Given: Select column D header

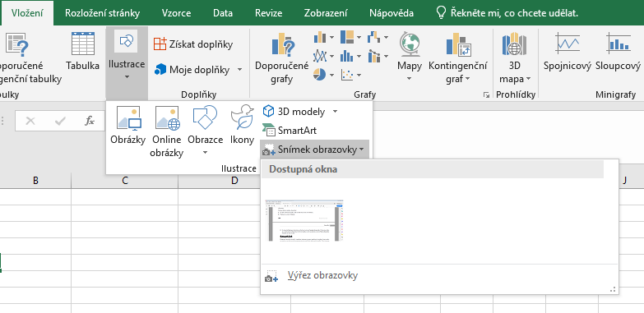Looking at the screenshot, I should pos(234,181).
